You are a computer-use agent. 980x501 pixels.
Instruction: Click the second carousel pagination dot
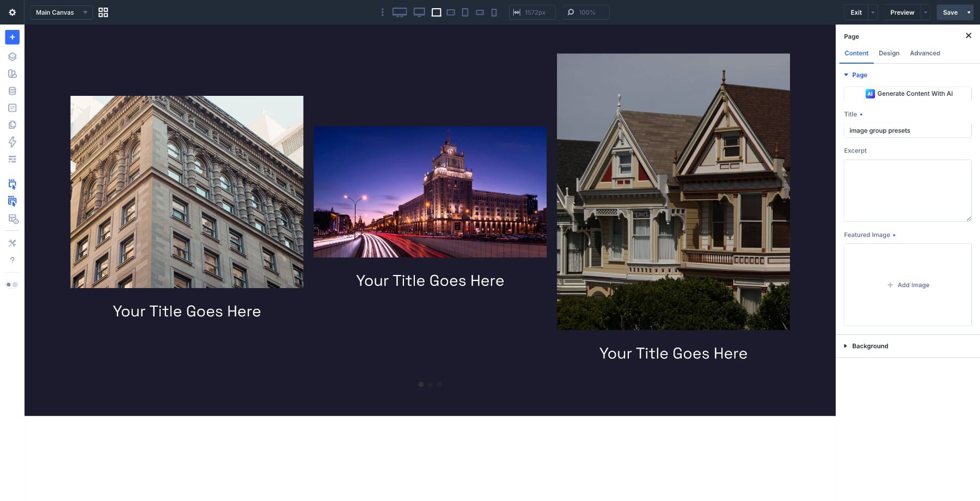[x=430, y=384]
